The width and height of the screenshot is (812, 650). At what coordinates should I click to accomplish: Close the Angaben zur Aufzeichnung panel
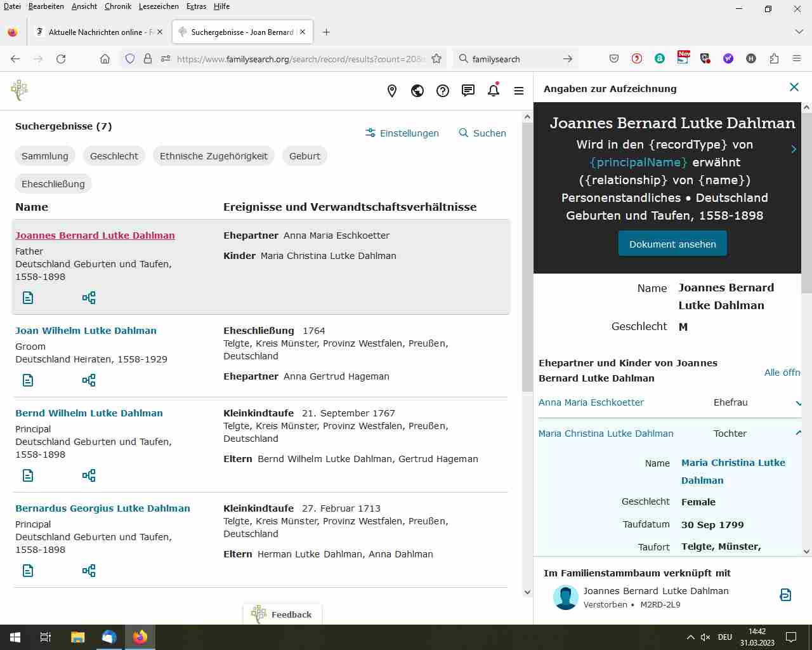794,87
